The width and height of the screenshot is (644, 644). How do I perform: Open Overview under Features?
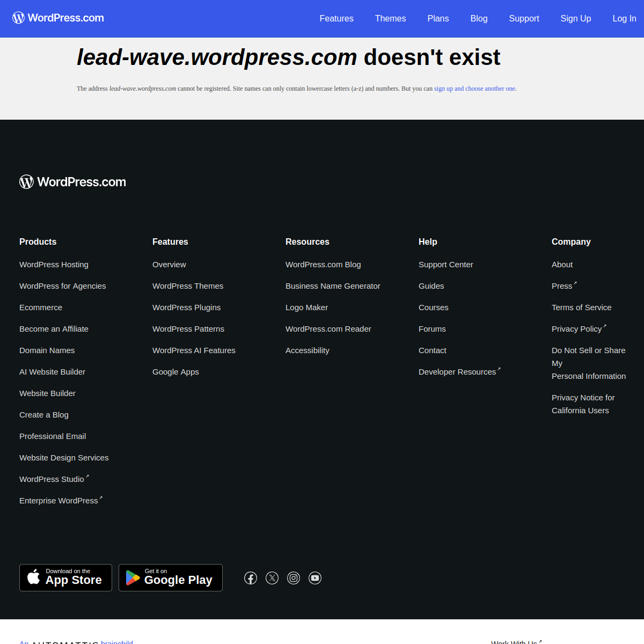(x=169, y=265)
